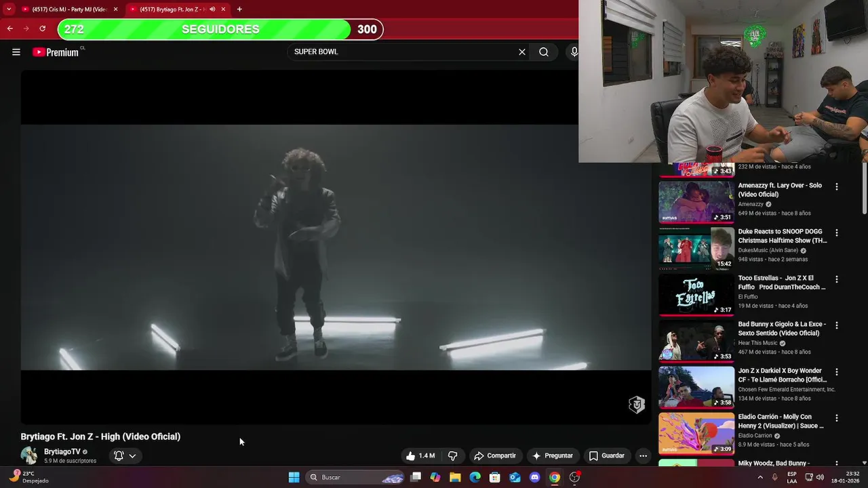Save the video with Guardar
Viewport: 868px width, 488px height.
pos(607,455)
